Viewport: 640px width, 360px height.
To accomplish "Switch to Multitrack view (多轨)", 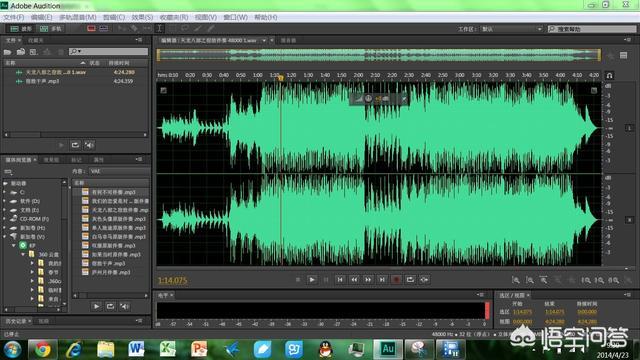I will (x=51, y=29).
